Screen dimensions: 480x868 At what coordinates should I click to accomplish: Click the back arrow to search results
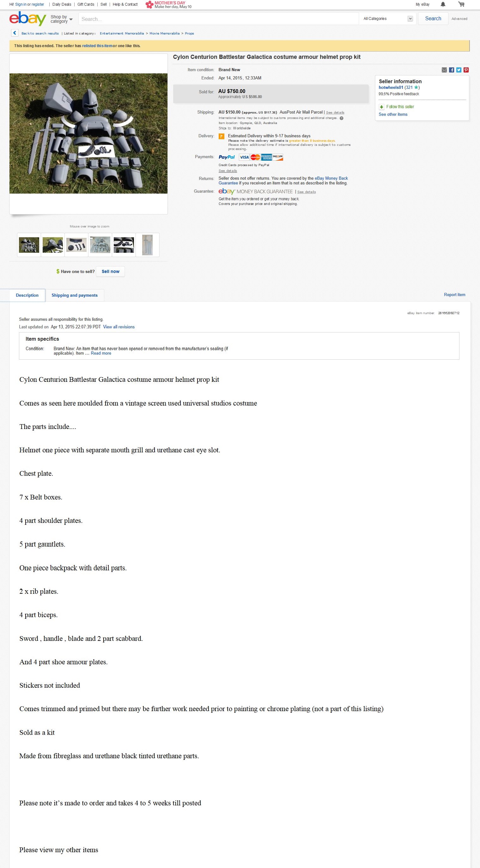15,33
